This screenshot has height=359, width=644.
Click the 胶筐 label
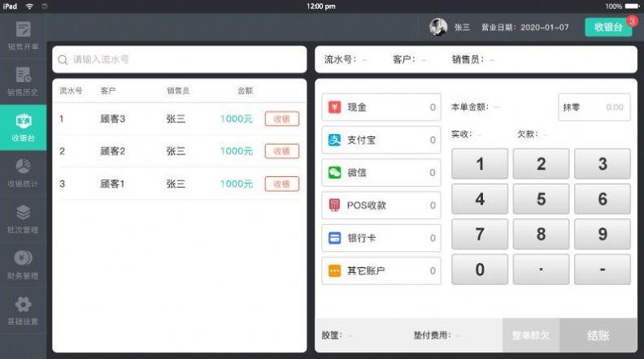coord(332,335)
